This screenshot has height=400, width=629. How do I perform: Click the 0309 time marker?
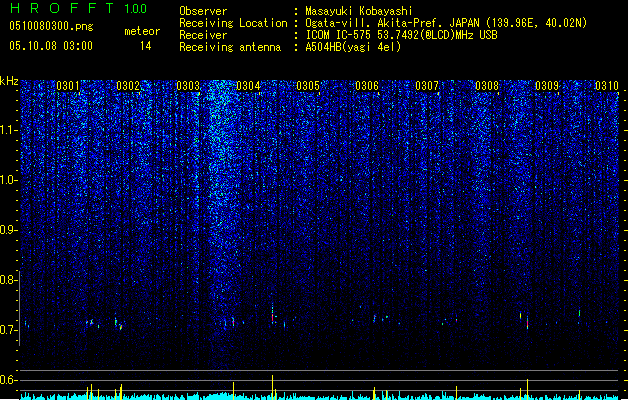point(547,86)
